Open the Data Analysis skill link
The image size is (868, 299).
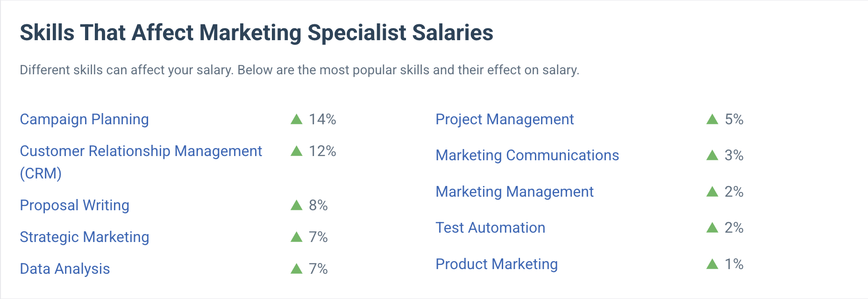(65, 269)
